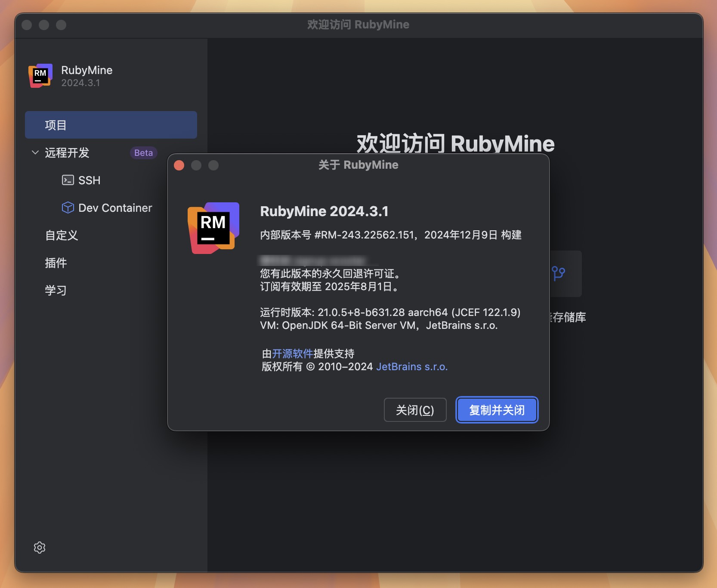Click the 远程开发 label
This screenshot has height=588, width=717.
(67, 153)
